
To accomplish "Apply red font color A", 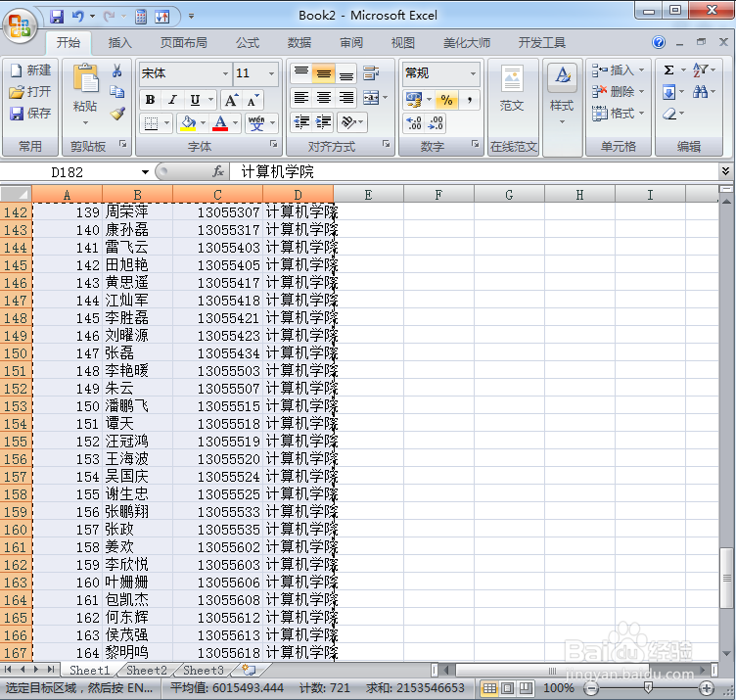I will 220,123.
